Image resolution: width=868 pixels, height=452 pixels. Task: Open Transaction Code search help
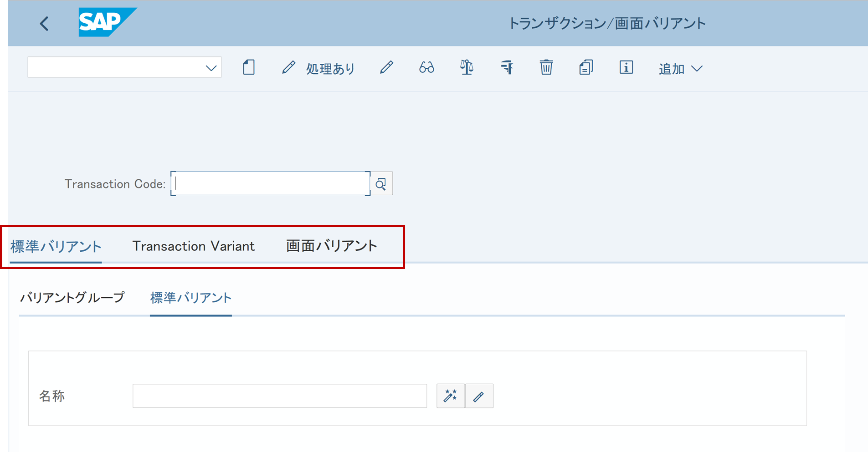coord(381,184)
